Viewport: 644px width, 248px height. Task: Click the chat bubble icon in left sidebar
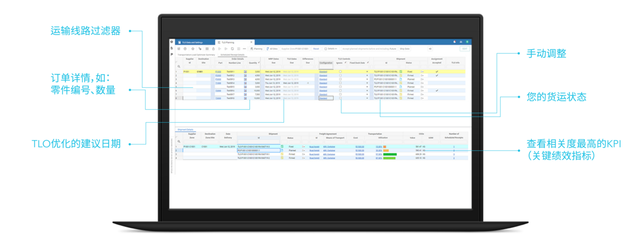point(172,54)
